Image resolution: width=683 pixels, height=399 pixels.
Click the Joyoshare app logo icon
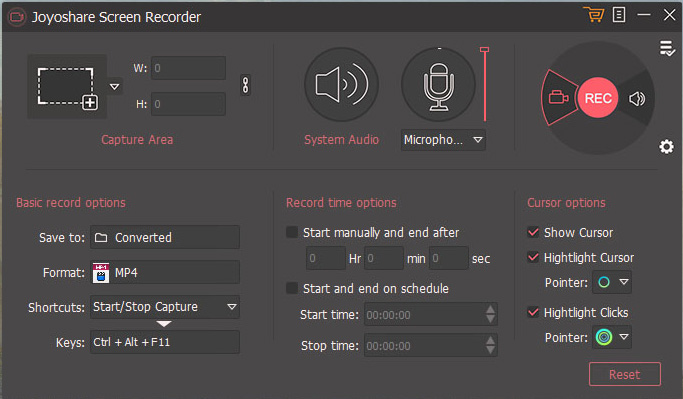(x=17, y=17)
